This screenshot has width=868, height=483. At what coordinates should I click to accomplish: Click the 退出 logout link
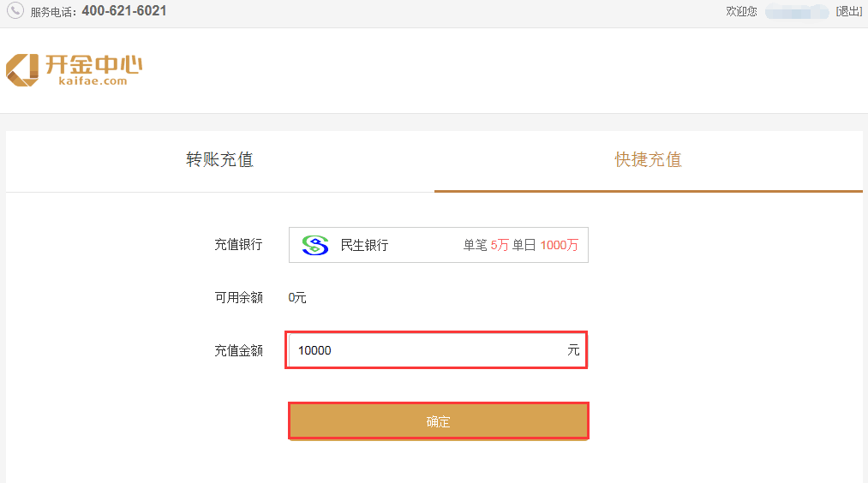(x=848, y=11)
